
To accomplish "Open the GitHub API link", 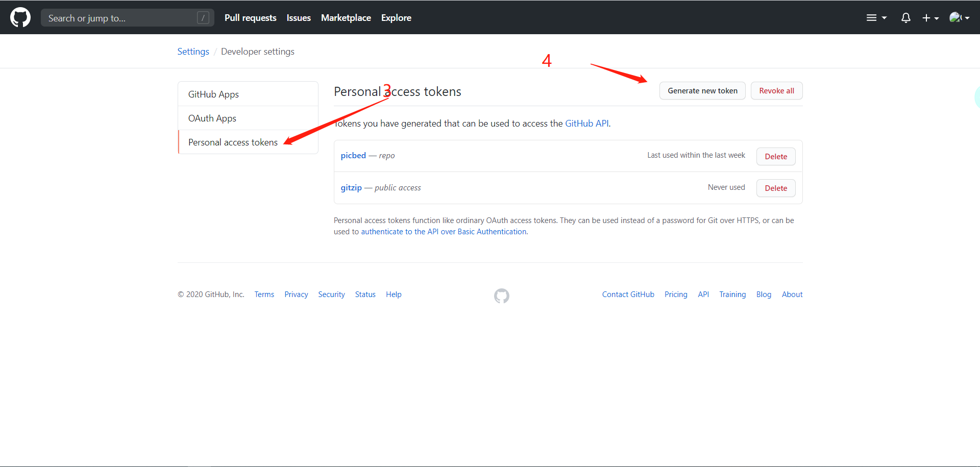I will coord(586,123).
